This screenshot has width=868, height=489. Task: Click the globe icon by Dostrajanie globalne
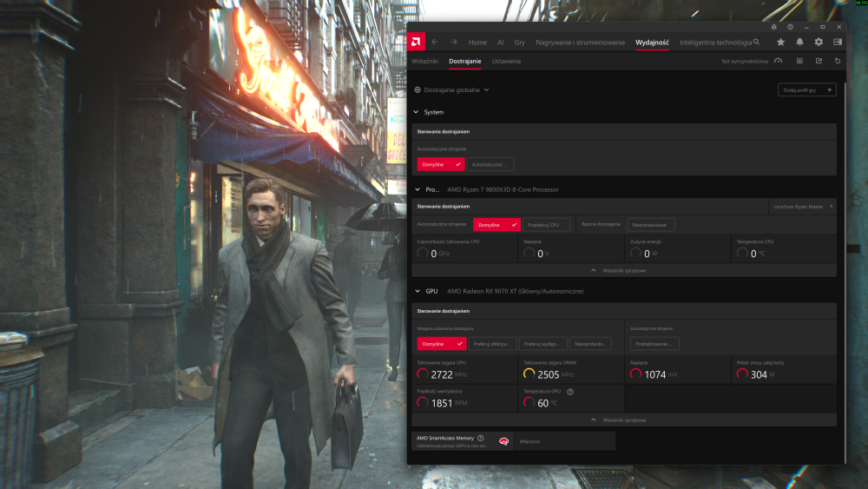pyautogui.click(x=418, y=89)
